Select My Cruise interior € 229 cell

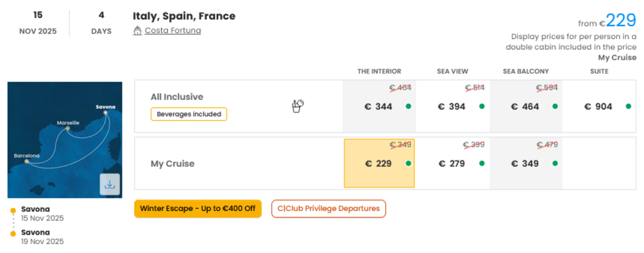pyautogui.click(x=379, y=163)
